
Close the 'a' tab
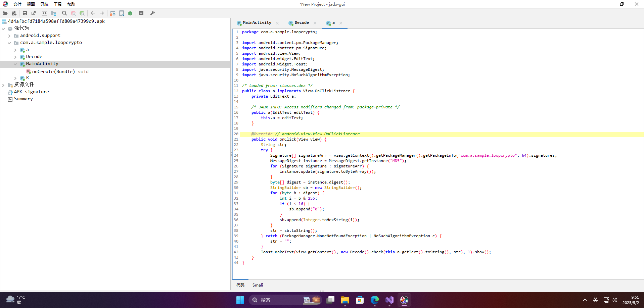tap(341, 23)
